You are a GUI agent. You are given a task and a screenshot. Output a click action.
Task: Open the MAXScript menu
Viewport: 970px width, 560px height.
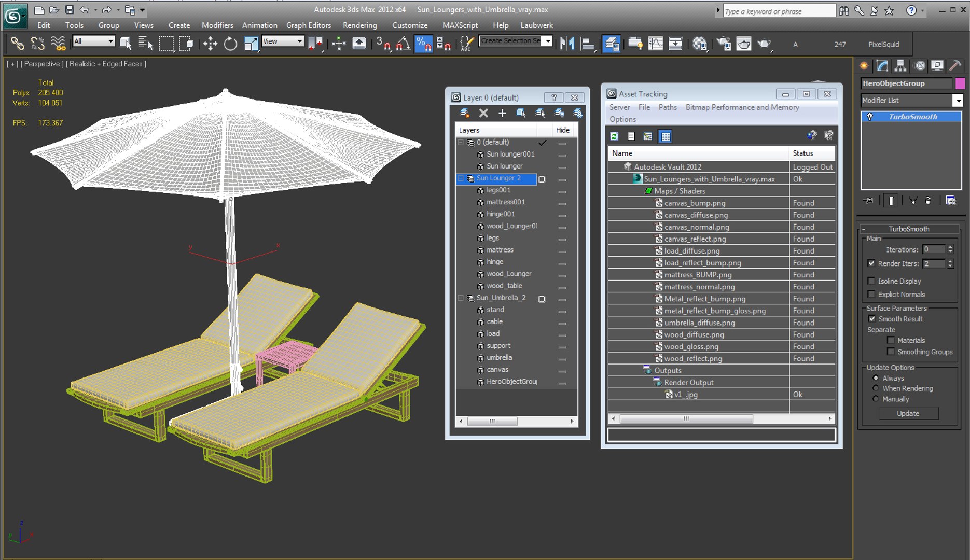(x=460, y=25)
